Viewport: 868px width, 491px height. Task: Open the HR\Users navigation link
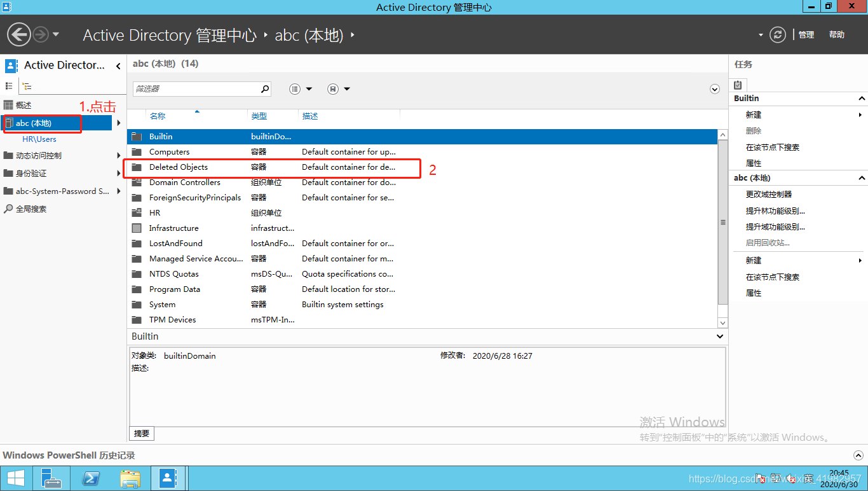tap(39, 139)
